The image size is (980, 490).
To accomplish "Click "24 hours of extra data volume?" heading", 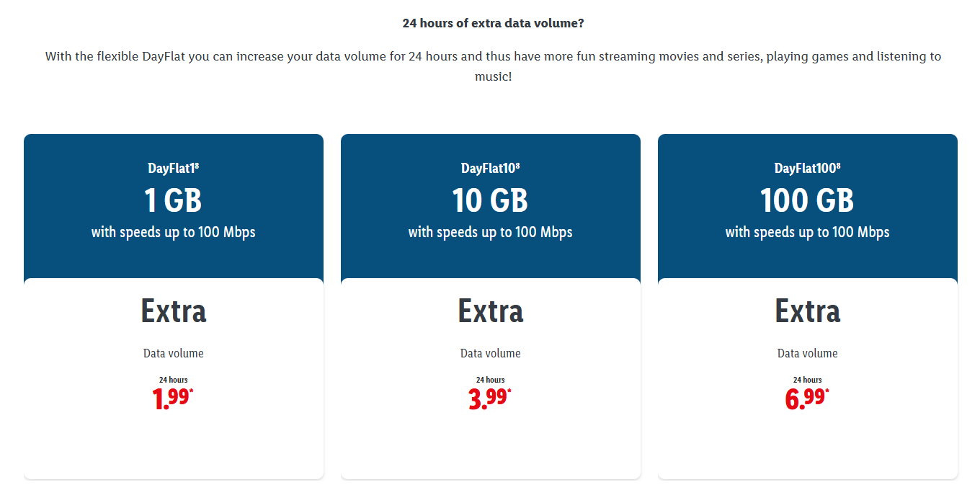I will pyautogui.click(x=493, y=23).
